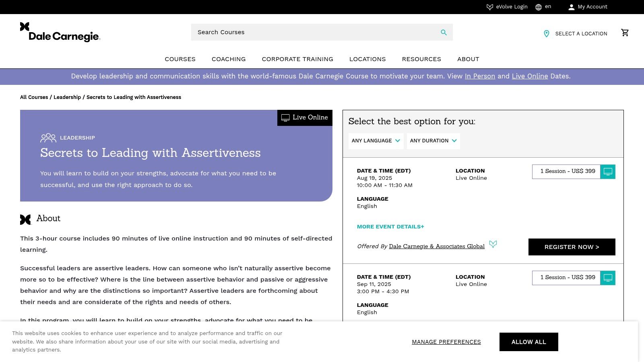This screenshot has height=362, width=644.
Task: Click the eVolve Login icon
Action: click(490, 7)
